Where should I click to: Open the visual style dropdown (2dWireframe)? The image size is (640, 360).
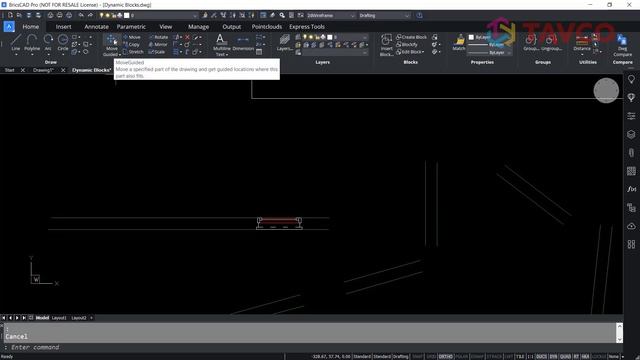331,16
